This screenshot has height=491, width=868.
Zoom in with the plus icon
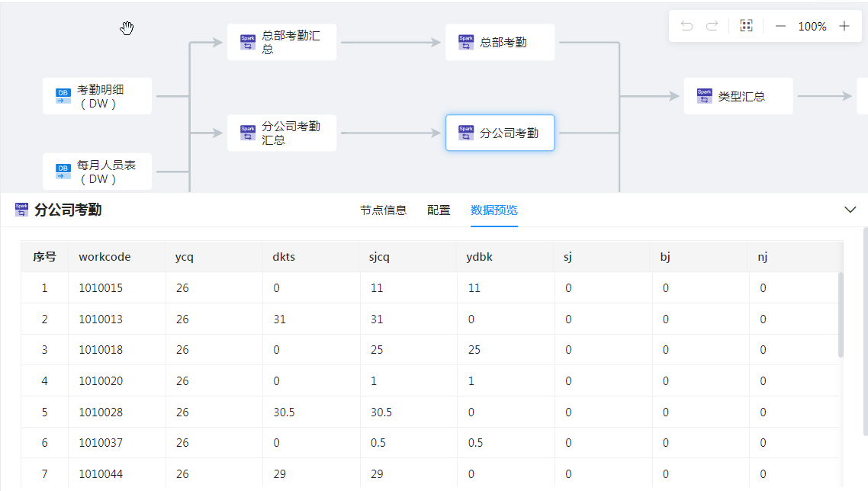click(844, 27)
